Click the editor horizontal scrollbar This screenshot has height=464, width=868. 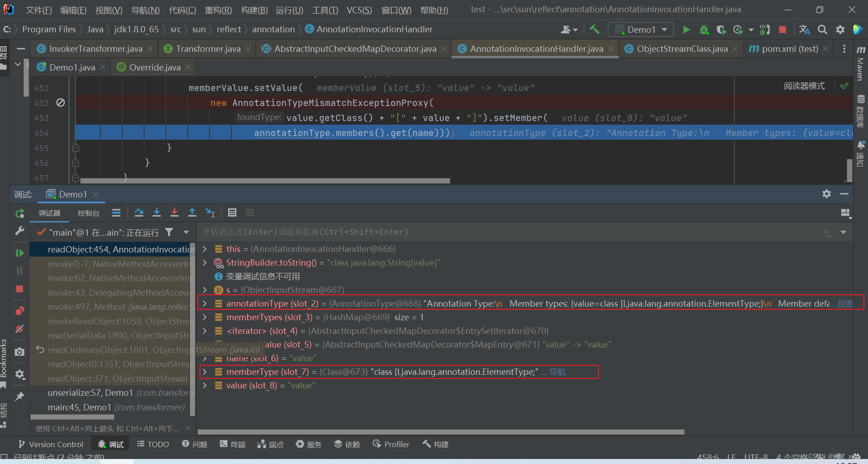pyautogui.click(x=265, y=181)
